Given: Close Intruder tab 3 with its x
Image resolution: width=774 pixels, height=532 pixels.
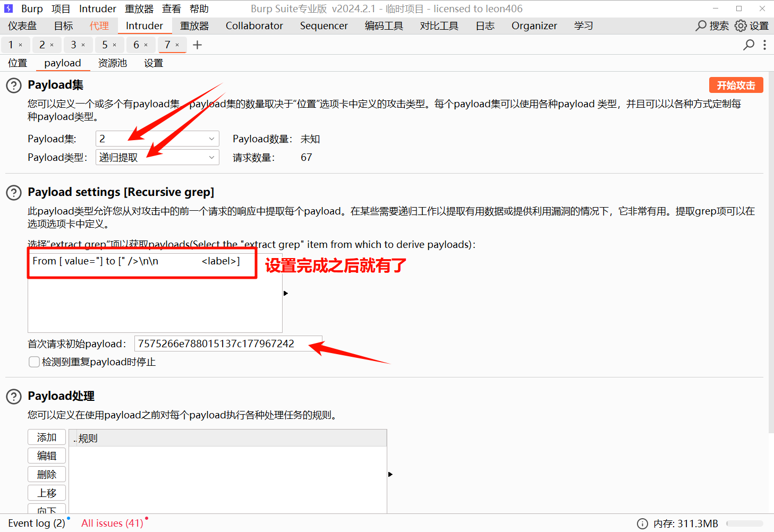Looking at the screenshot, I should pos(83,45).
